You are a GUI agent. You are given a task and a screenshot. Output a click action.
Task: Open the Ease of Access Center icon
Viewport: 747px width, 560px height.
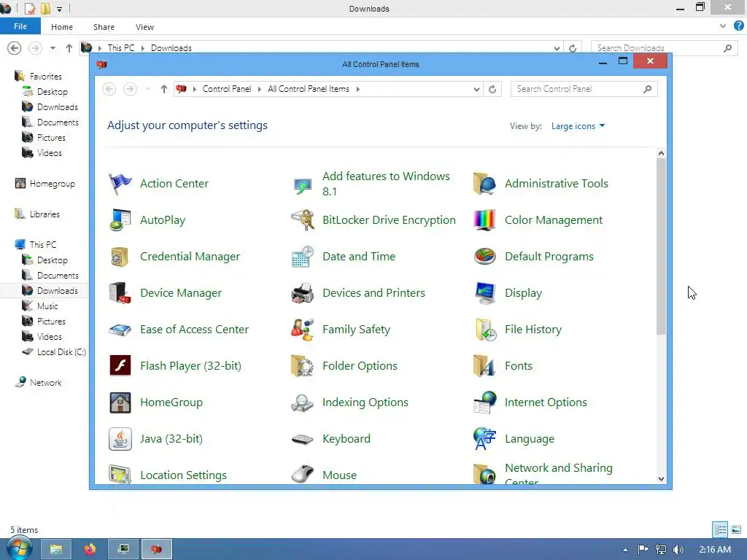(120, 330)
